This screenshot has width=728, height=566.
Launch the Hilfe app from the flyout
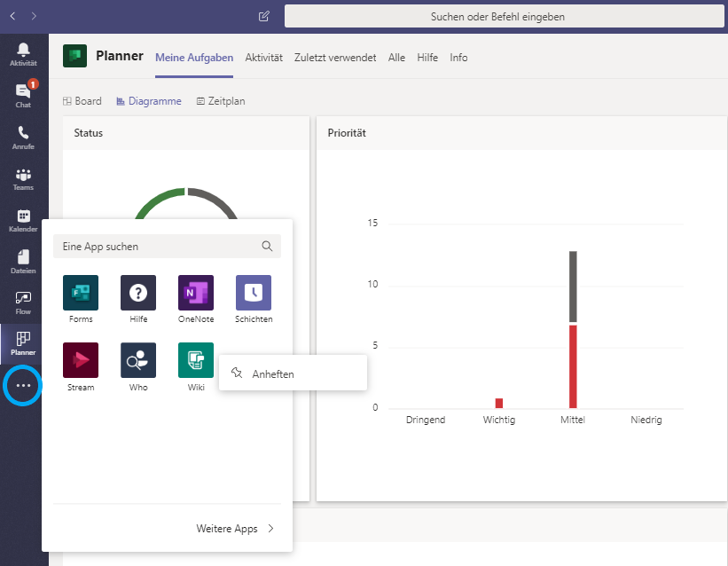pos(138,299)
